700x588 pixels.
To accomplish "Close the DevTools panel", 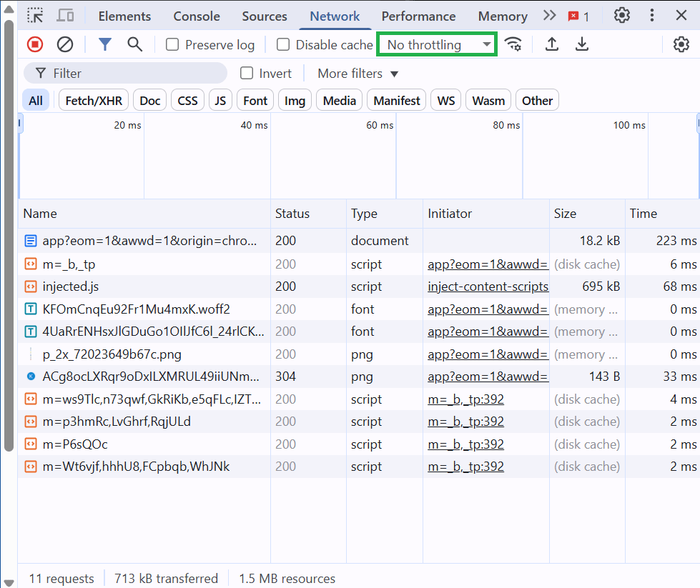I will pos(681,16).
